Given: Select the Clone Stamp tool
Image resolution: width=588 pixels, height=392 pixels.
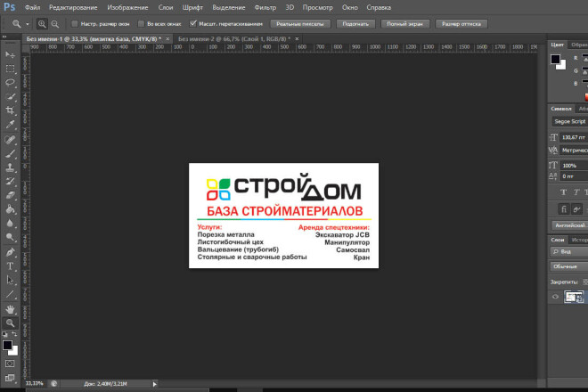Looking at the screenshot, I should (10, 167).
